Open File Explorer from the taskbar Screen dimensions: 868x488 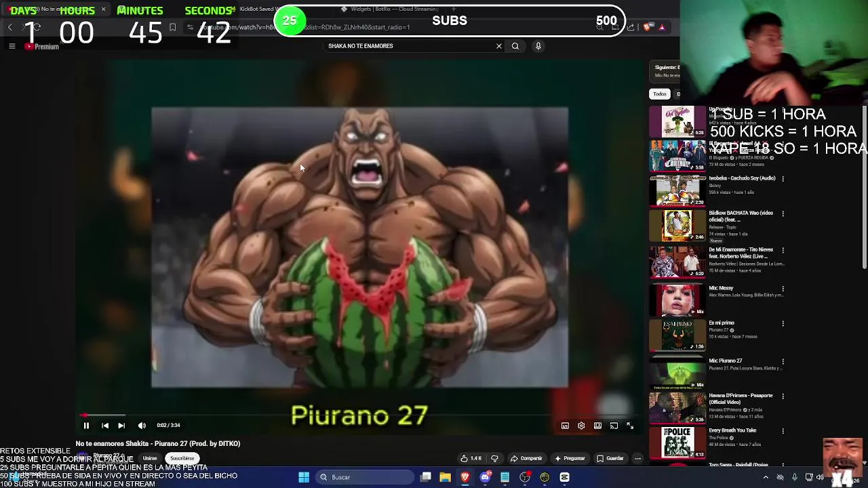(x=445, y=477)
